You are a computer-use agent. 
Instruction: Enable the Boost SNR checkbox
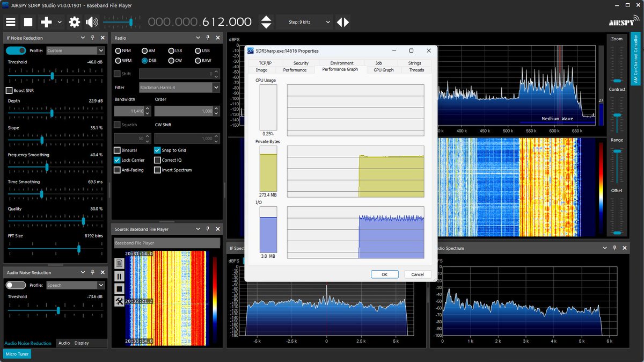[x=9, y=90]
